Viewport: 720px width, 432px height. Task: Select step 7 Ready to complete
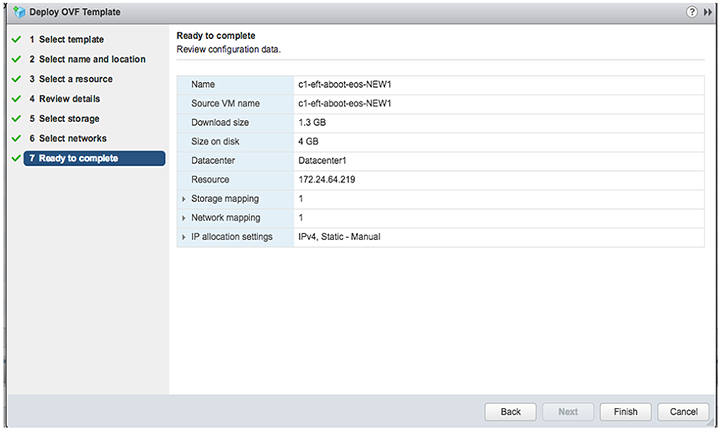tap(94, 158)
